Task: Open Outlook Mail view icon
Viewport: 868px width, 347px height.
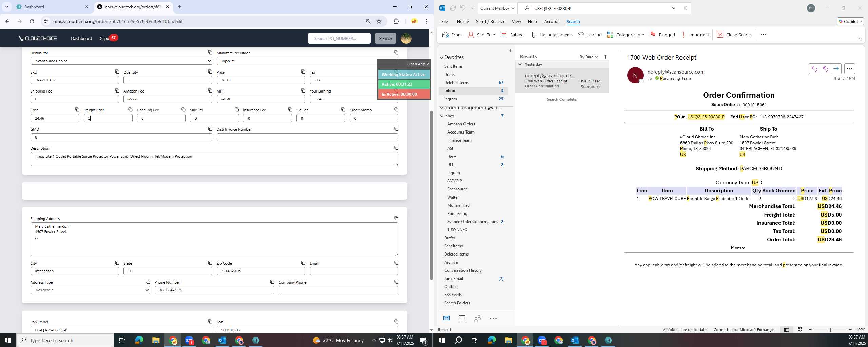Action: (x=446, y=318)
